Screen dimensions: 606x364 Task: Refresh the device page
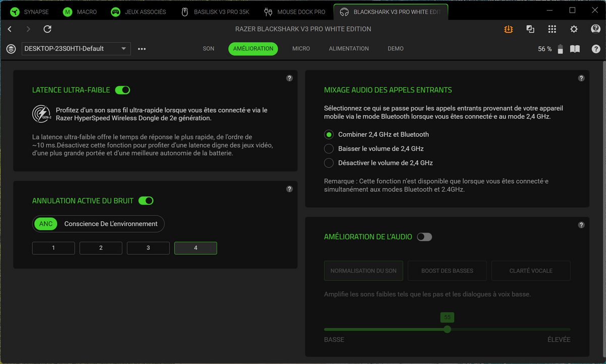47,29
